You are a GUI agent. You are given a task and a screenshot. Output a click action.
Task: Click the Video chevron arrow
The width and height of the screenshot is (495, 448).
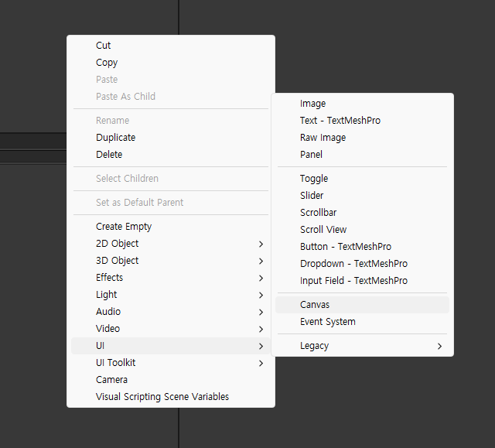(x=261, y=330)
